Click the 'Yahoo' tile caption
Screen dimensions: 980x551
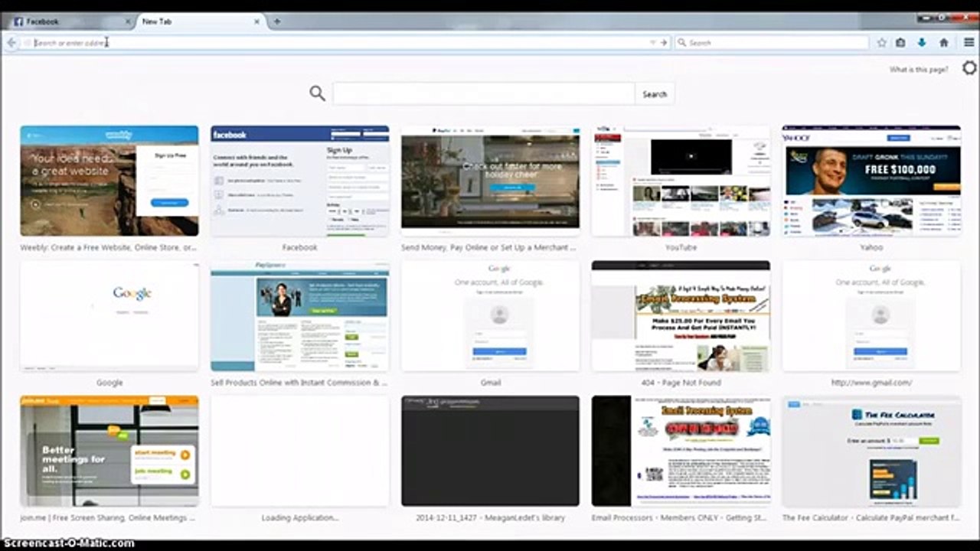click(x=871, y=247)
